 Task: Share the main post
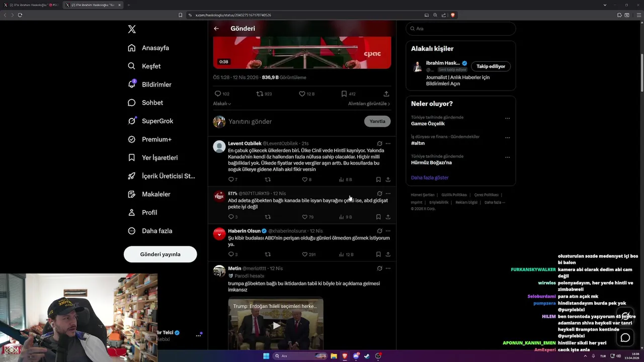[386, 94]
